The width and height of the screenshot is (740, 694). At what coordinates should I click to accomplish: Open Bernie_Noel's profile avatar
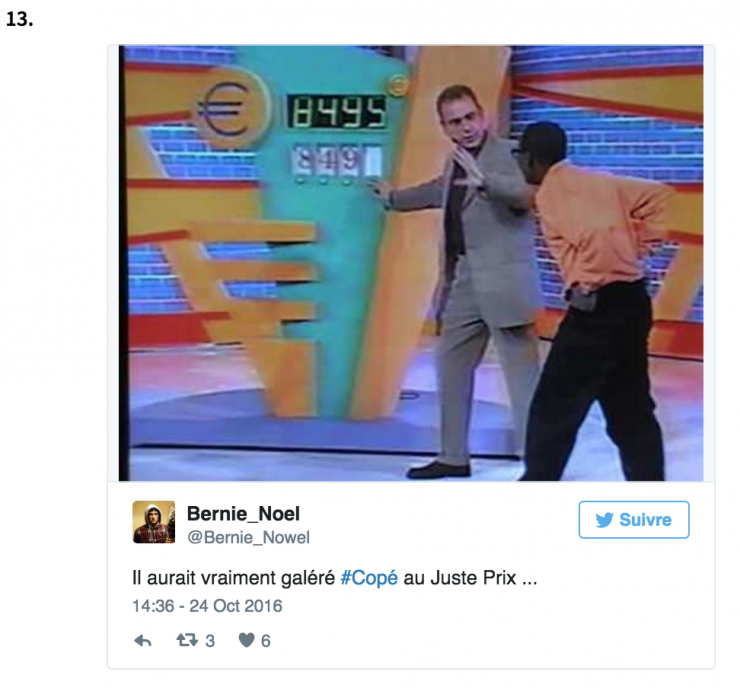click(x=154, y=522)
